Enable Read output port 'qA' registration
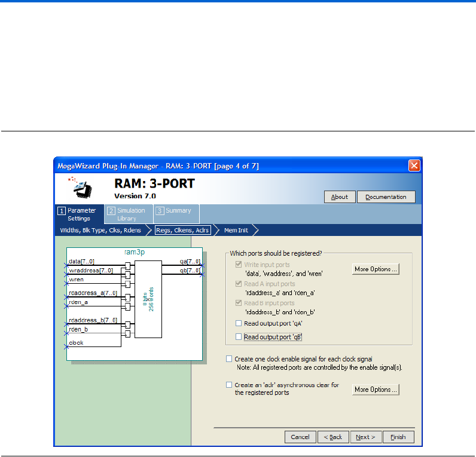Image resolution: width=476 pixels, height=457 pixels. [239, 323]
